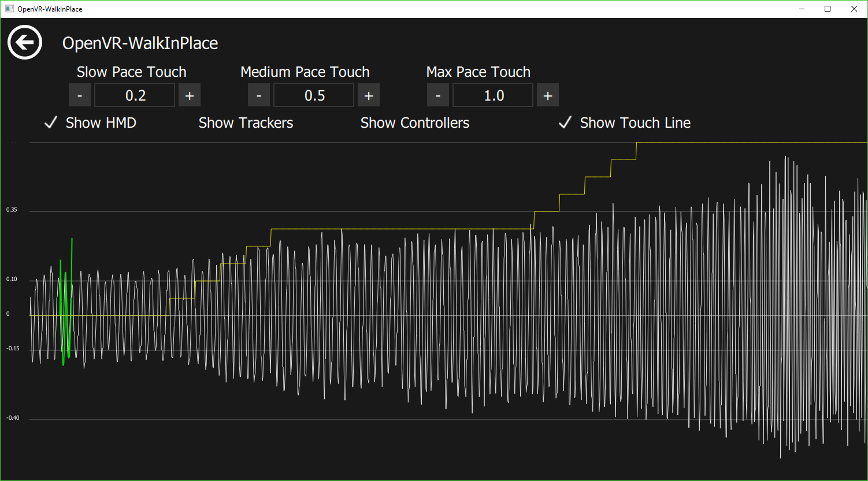Viewport: 868px width, 481px height.
Task: Decrease Medium Pace Touch with minus button
Action: pos(259,95)
